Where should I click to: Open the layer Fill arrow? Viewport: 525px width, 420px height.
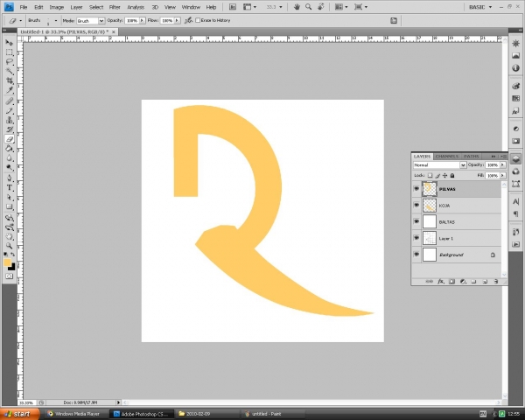[502, 176]
